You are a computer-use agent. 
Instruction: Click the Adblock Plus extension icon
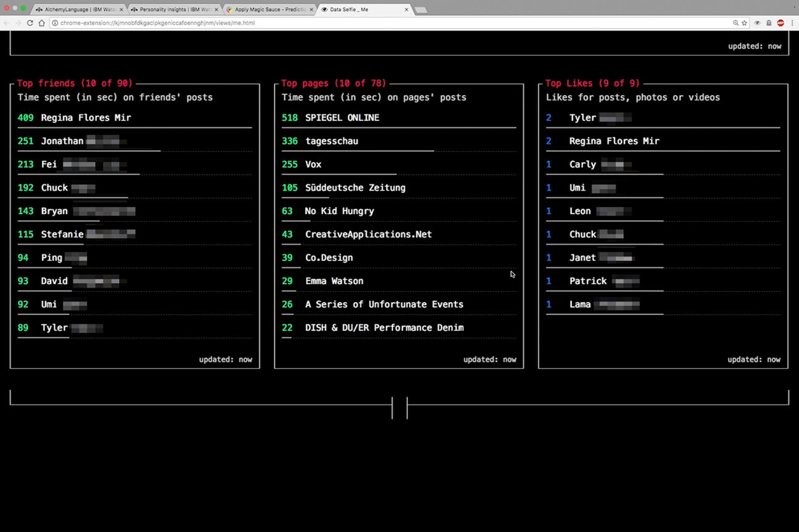pyautogui.click(x=780, y=23)
